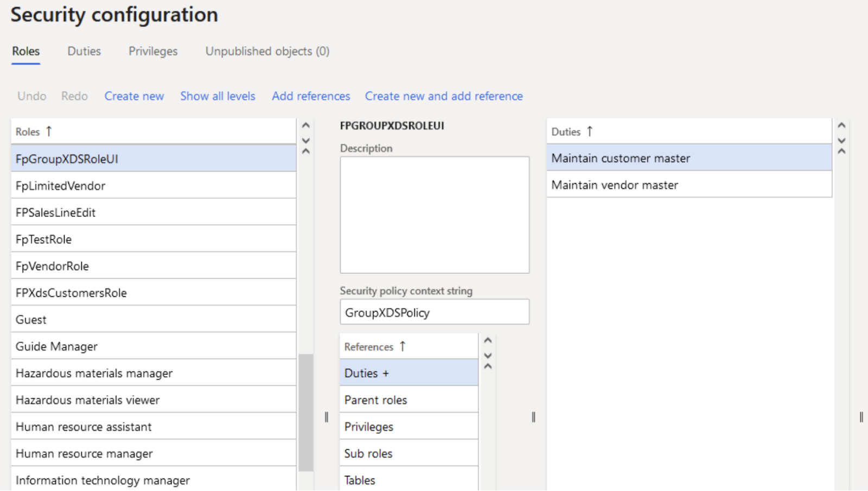868x491 pixels.
Task: Click scroll-up arrow of Roles list
Action: coord(306,125)
